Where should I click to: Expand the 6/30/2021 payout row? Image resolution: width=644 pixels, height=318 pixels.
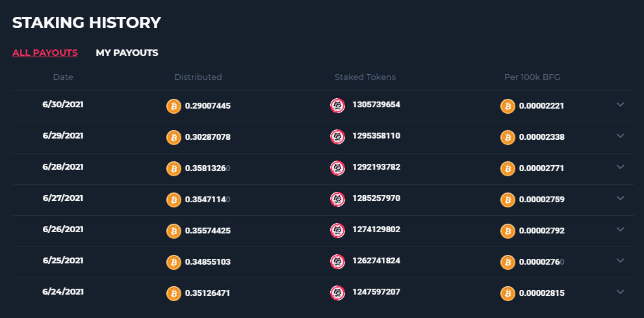(x=620, y=104)
